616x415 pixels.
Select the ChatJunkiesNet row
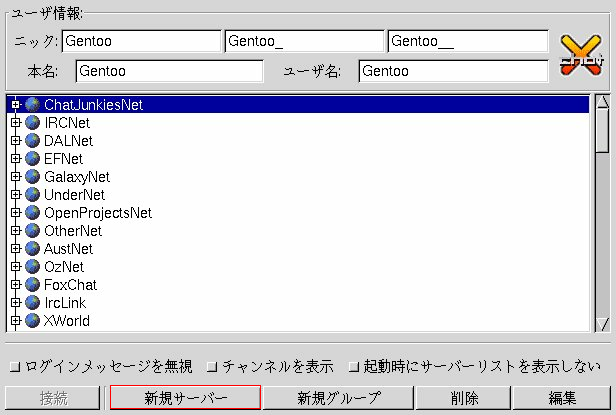click(x=298, y=105)
